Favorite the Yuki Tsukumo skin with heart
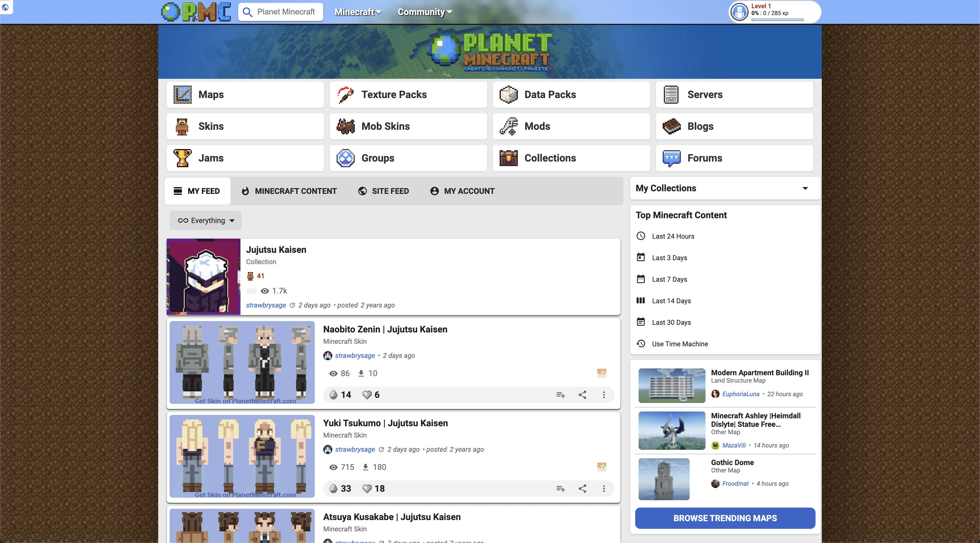The width and height of the screenshot is (980, 543). point(367,489)
